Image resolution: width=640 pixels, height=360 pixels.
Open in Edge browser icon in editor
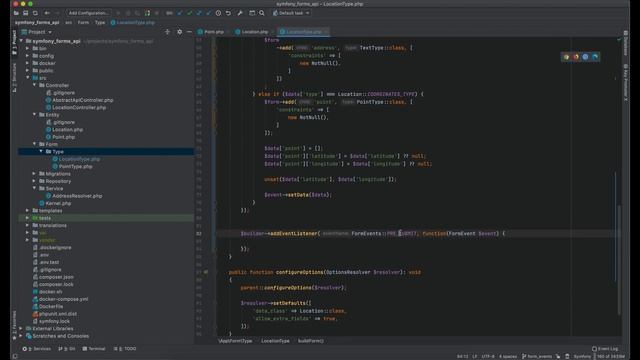coord(595,57)
